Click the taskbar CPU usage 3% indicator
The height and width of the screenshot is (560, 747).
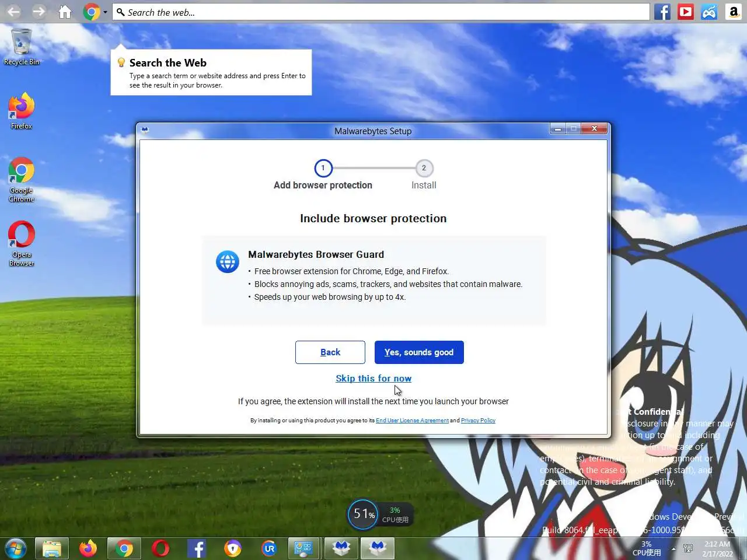coord(647,549)
